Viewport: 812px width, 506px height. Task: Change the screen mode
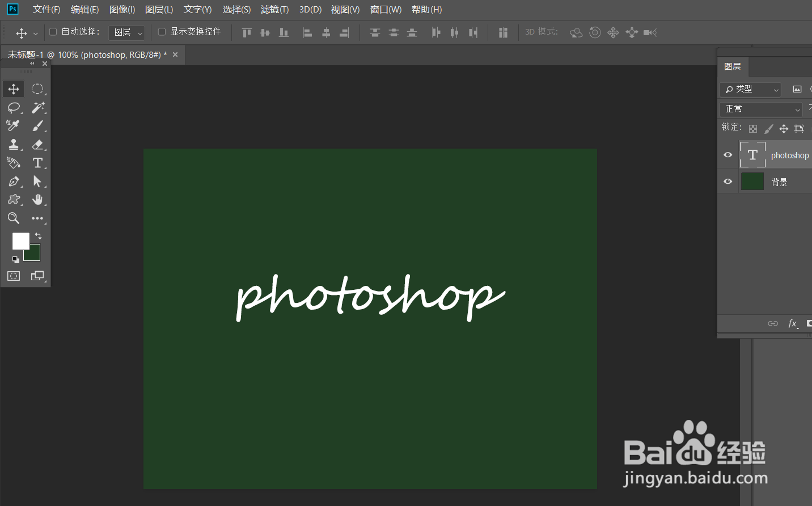(37, 276)
